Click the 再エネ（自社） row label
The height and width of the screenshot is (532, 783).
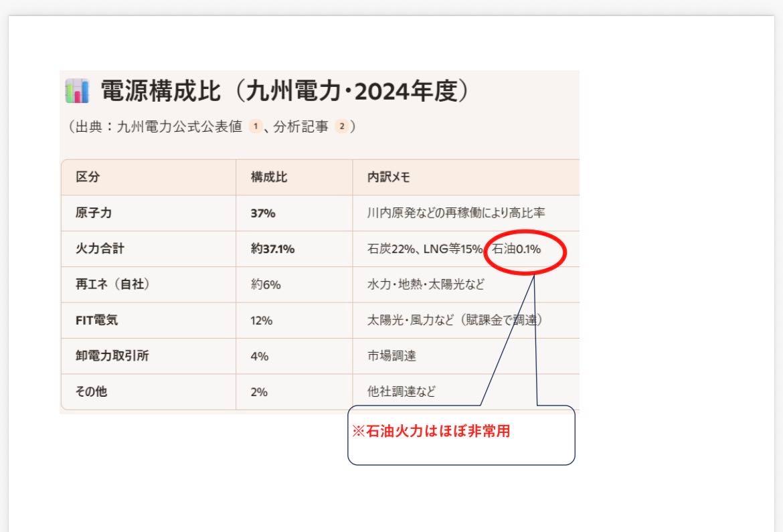pos(112,284)
